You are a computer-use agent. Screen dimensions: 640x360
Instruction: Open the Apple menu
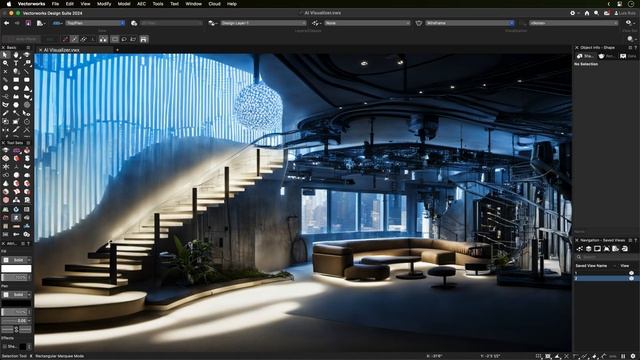pos(9,4)
